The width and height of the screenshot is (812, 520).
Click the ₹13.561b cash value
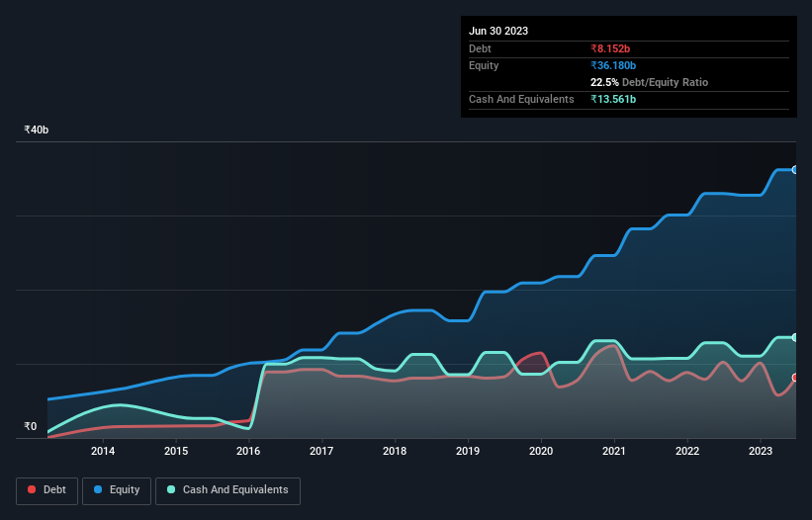point(613,99)
